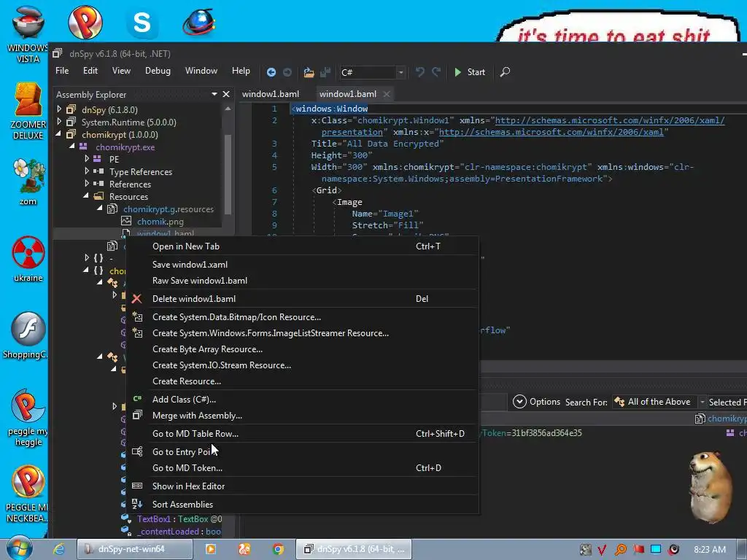This screenshot has height=560, width=747.
Task: Open the zom desktop icon
Action: 28,182
